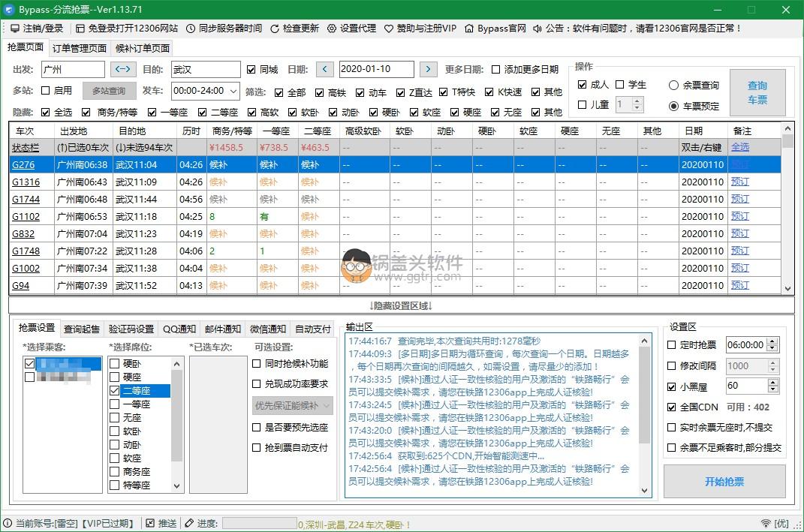This screenshot has height=532, width=804.
Task: Click the 历时 column header
Action: click(x=191, y=131)
